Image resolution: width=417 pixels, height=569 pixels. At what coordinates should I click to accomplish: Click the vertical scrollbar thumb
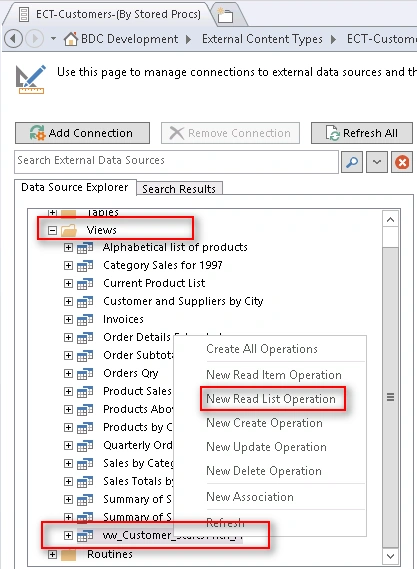pyautogui.click(x=391, y=397)
